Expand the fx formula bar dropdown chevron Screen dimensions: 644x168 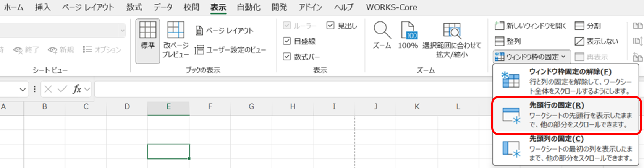click(x=87, y=90)
